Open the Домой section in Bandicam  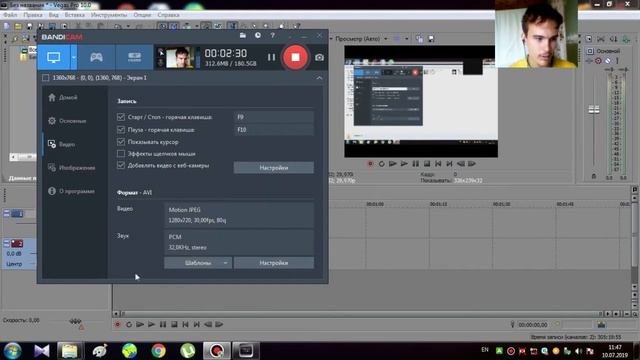pos(62,98)
